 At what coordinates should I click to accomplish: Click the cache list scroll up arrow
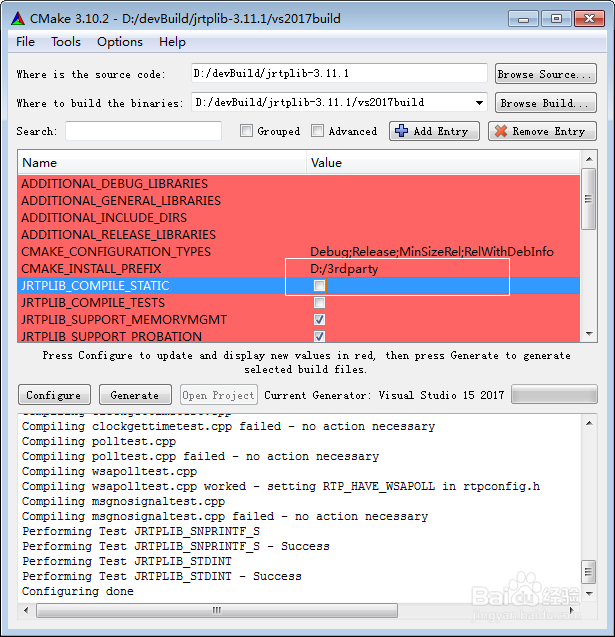[589, 159]
